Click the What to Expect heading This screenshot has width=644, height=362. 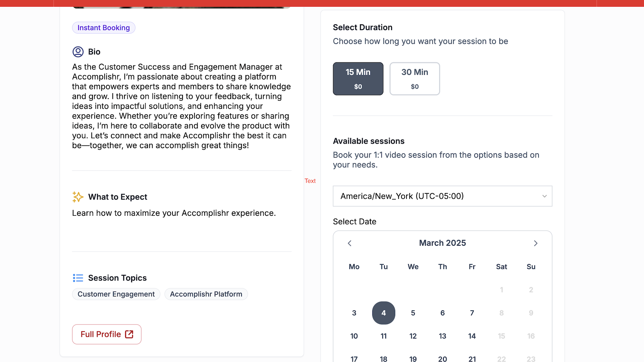click(118, 197)
